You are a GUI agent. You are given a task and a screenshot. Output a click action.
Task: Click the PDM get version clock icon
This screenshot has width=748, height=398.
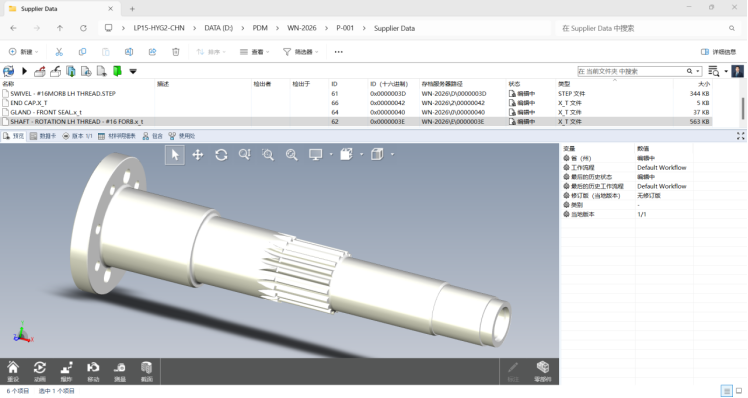click(x=86, y=71)
